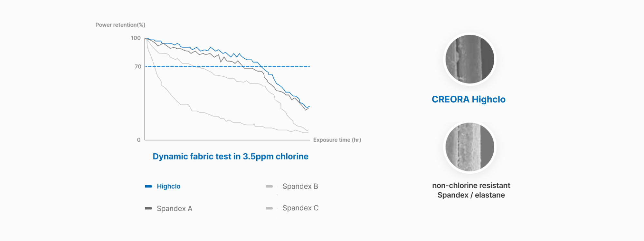Click the Dynamic fabric test in 3.5ppm chlorine title
Viewport: 644px width, 241px height.
point(231,156)
